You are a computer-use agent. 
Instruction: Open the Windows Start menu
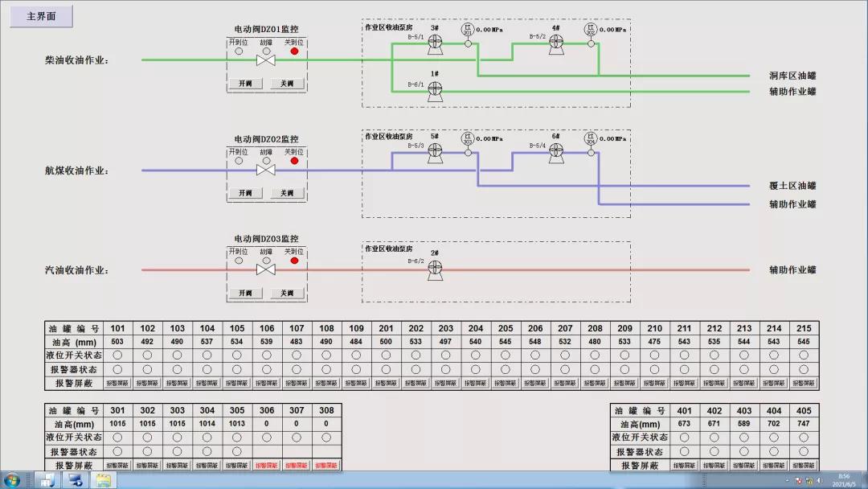click(13, 480)
